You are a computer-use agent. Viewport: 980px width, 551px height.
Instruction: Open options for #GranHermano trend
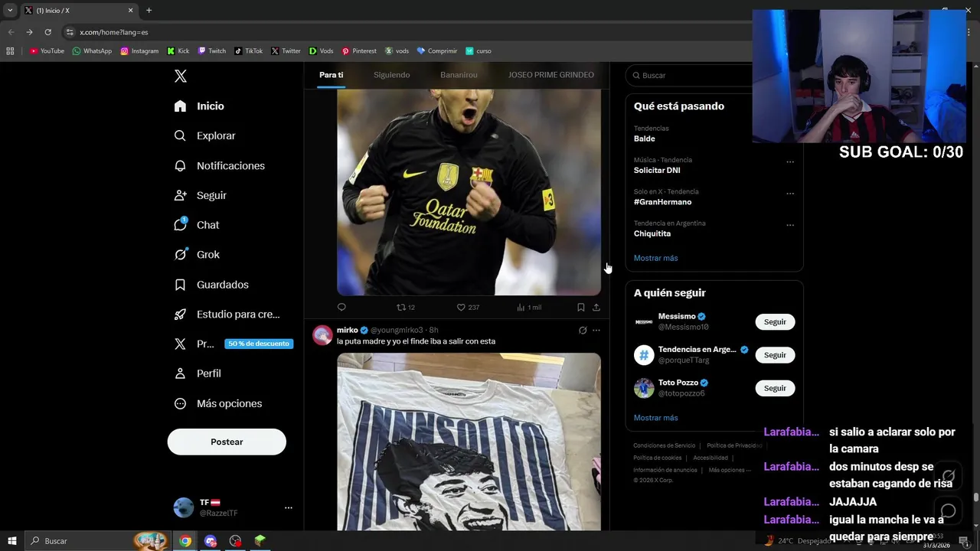coord(790,194)
